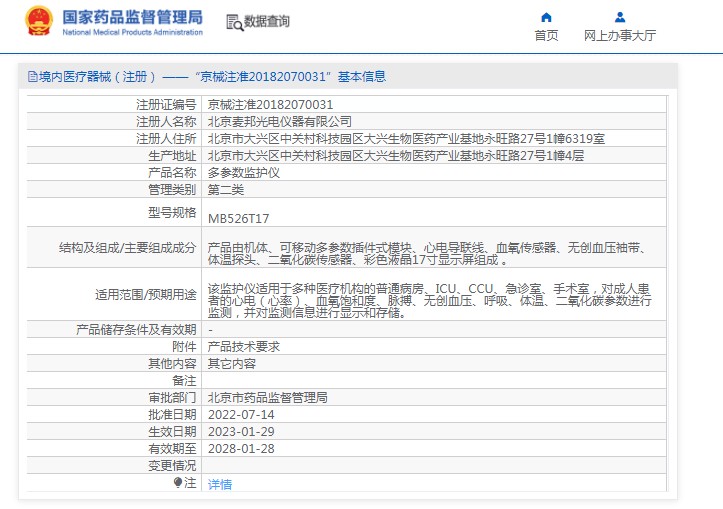
Task: Click the 产品储存条件及有效期 label
Action: coord(136,330)
